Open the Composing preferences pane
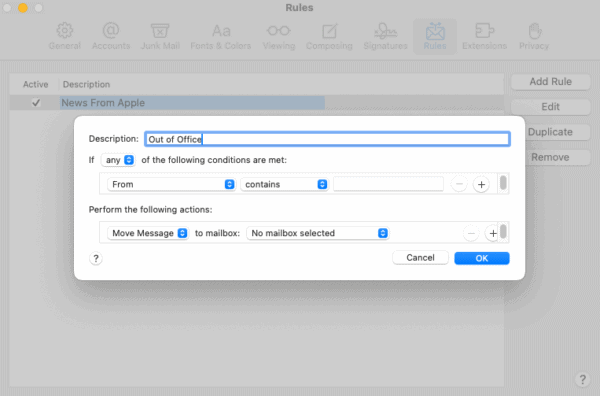 click(329, 37)
